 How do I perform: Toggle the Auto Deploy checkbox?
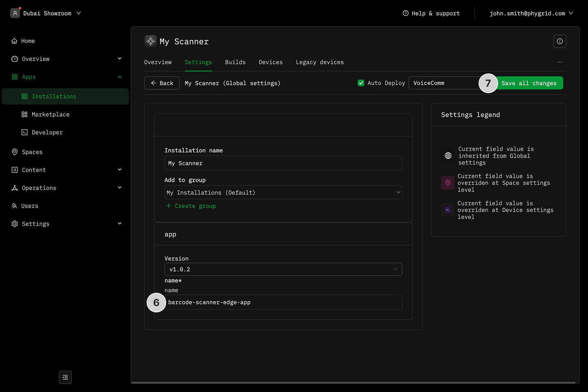pyautogui.click(x=361, y=83)
